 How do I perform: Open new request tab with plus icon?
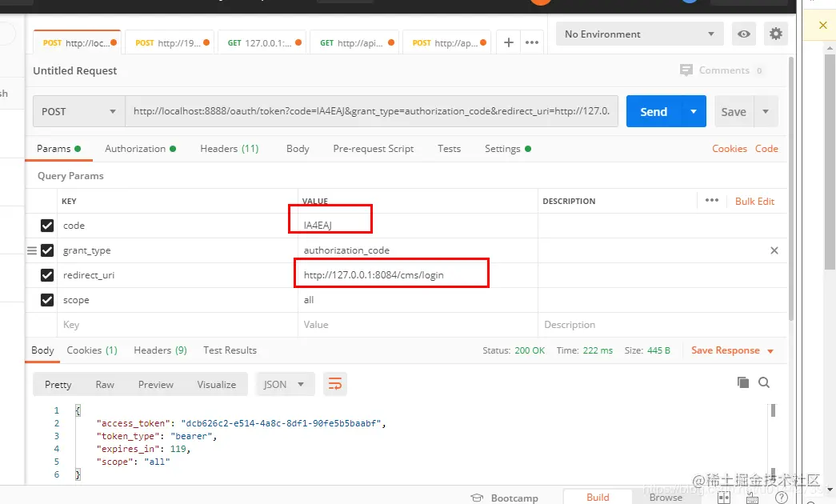coord(509,42)
